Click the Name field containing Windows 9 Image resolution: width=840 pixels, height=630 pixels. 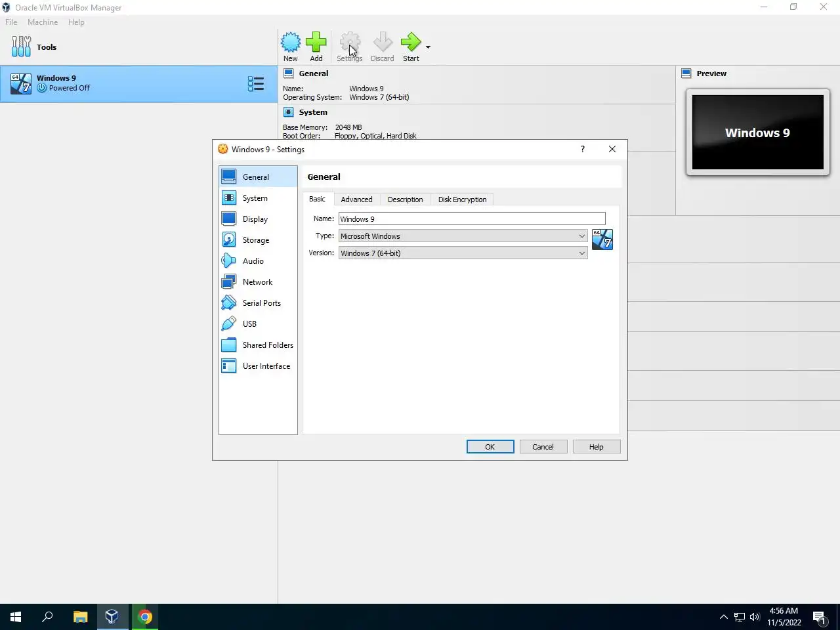click(472, 219)
